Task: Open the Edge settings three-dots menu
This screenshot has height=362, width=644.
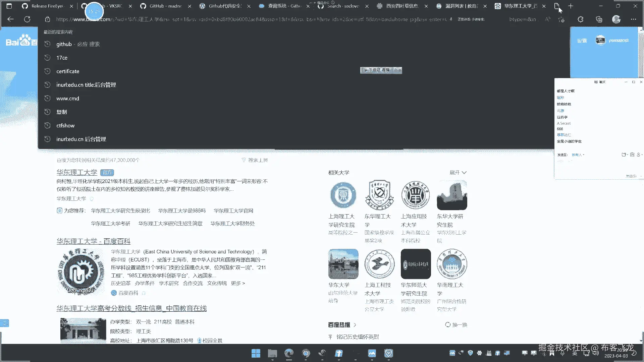Action: [633, 19]
